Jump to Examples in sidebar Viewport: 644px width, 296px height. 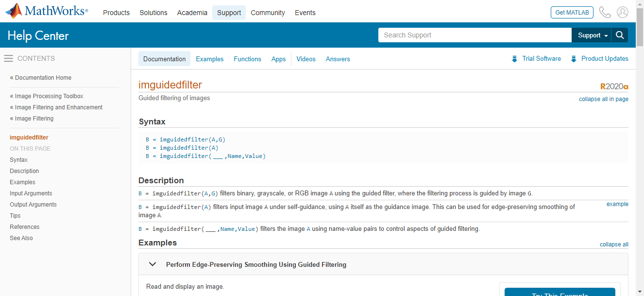pyautogui.click(x=22, y=182)
